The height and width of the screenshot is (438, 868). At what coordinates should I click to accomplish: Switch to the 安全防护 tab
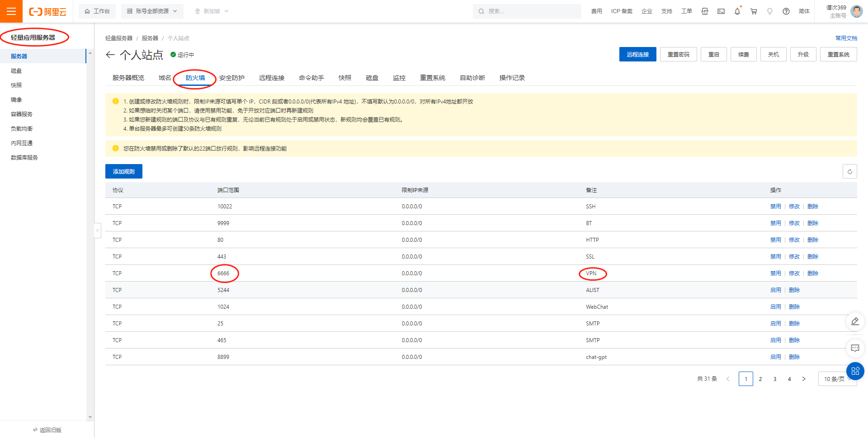(x=232, y=78)
